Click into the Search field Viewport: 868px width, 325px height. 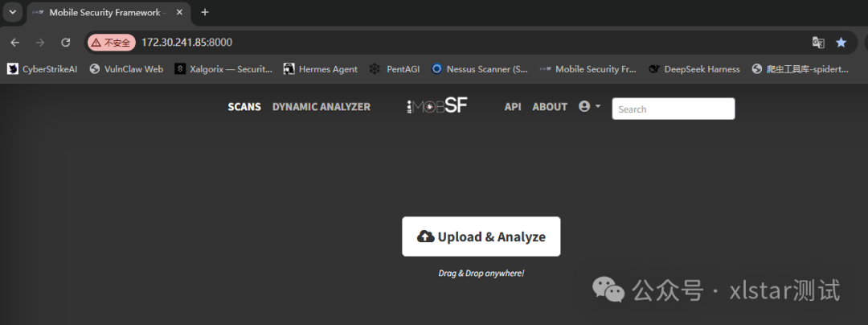tap(674, 109)
